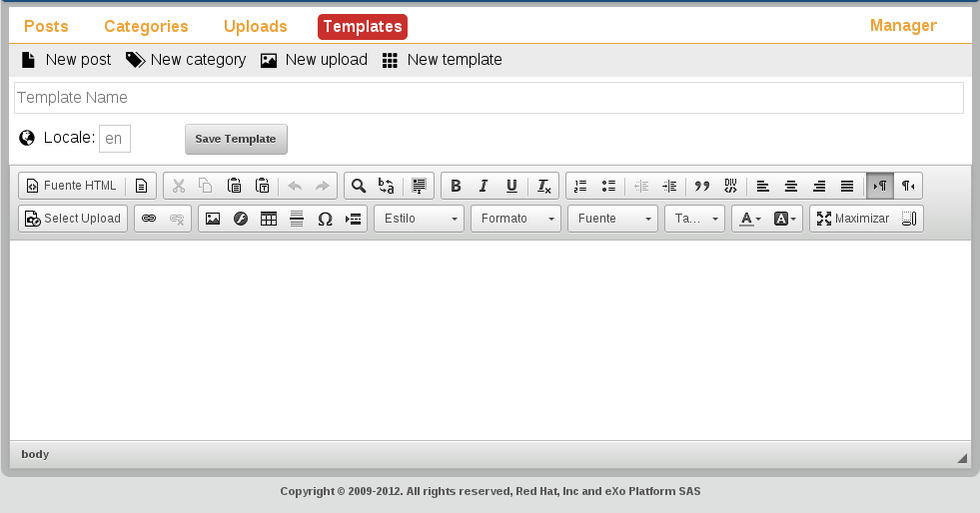Insert a horizontal line
Viewport: 980px width, 513px height.
coord(297,219)
